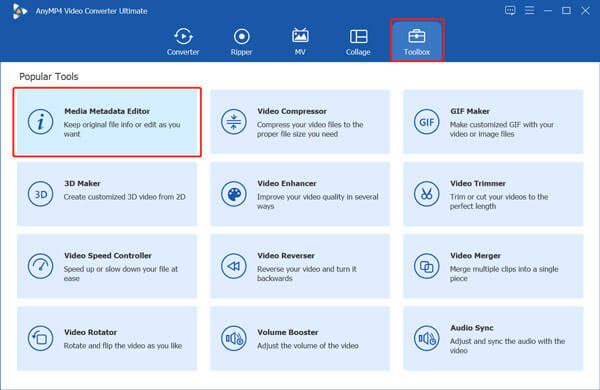Click the 3D Maker icon

[x=40, y=194]
